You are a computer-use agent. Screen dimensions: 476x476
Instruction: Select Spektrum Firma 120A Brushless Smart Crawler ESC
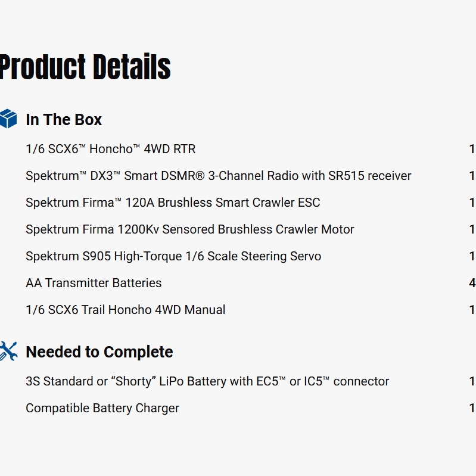[x=173, y=203]
